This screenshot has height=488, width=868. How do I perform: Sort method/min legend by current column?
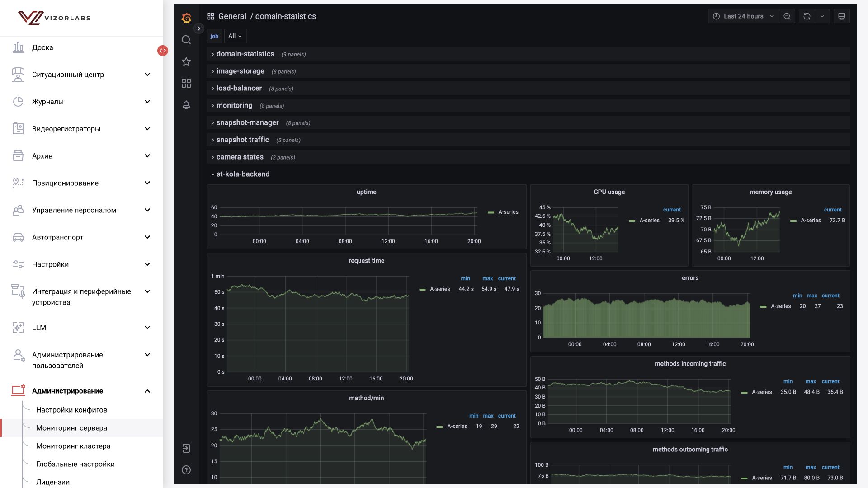pos(507,416)
